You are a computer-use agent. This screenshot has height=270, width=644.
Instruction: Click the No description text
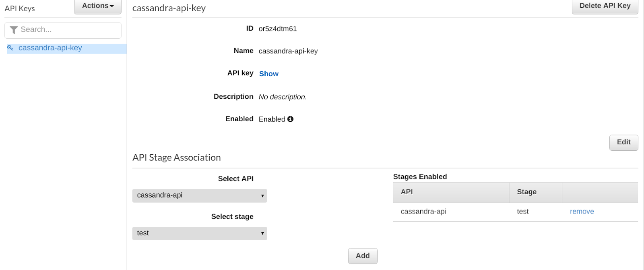point(283,97)
